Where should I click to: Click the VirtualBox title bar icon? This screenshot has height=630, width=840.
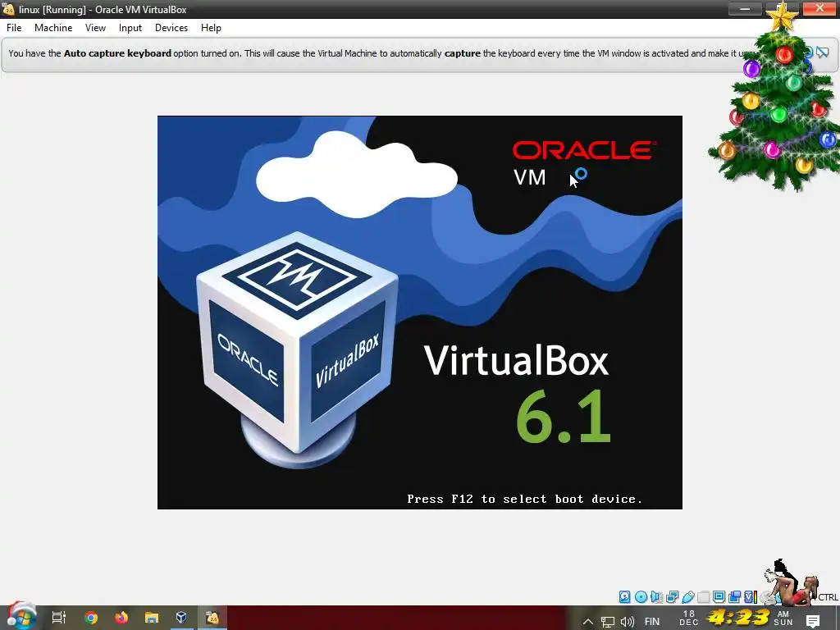8,9
